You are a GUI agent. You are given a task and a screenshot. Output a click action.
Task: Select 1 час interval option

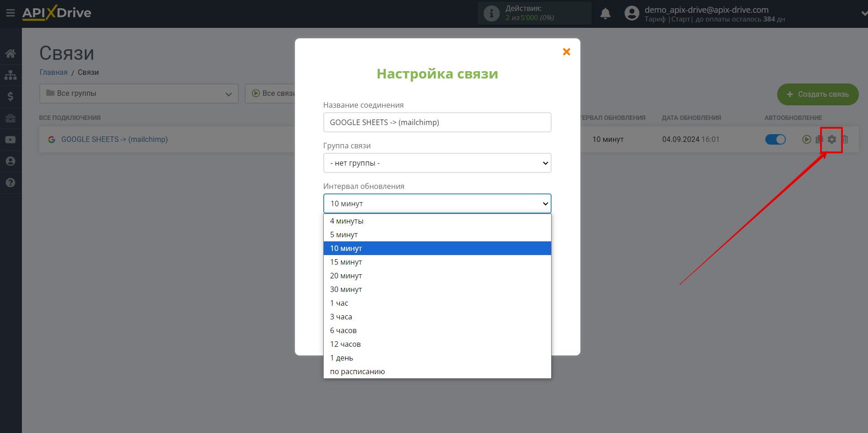coord(437,303)
